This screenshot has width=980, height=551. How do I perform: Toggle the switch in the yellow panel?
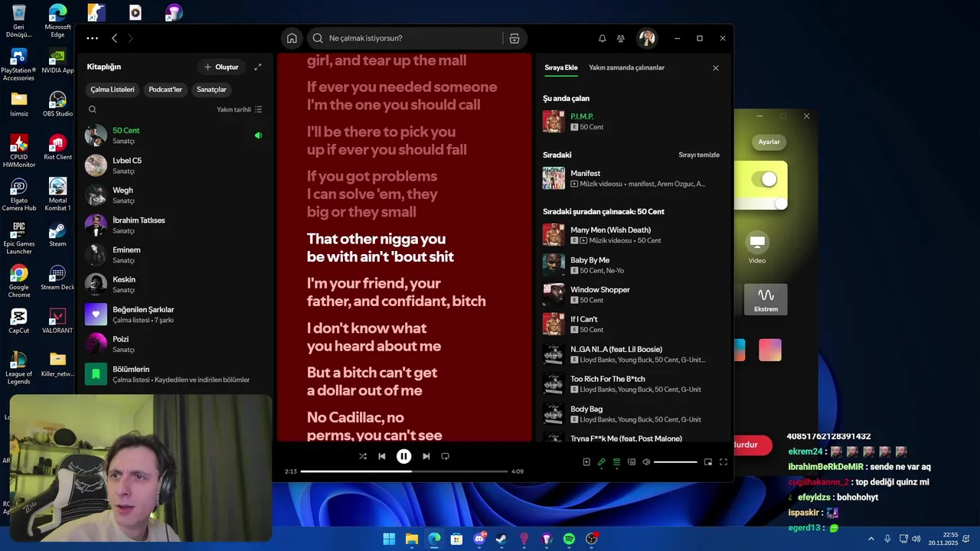point(764,179)
